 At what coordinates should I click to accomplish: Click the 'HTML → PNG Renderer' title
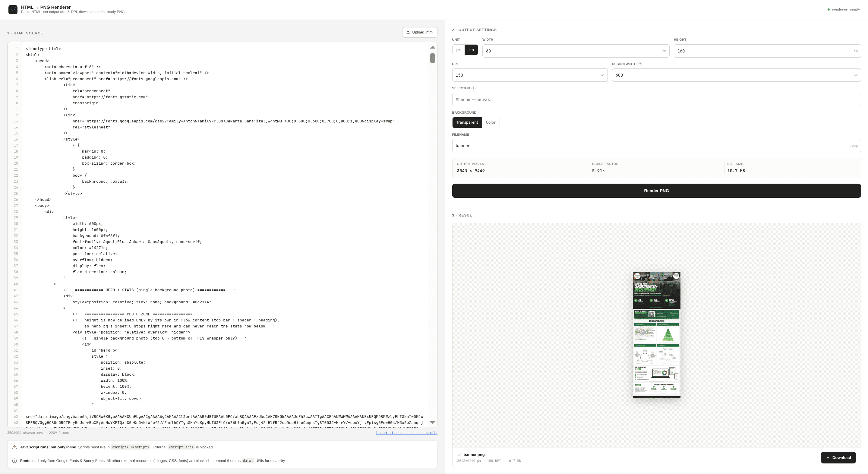coord(46,7)
